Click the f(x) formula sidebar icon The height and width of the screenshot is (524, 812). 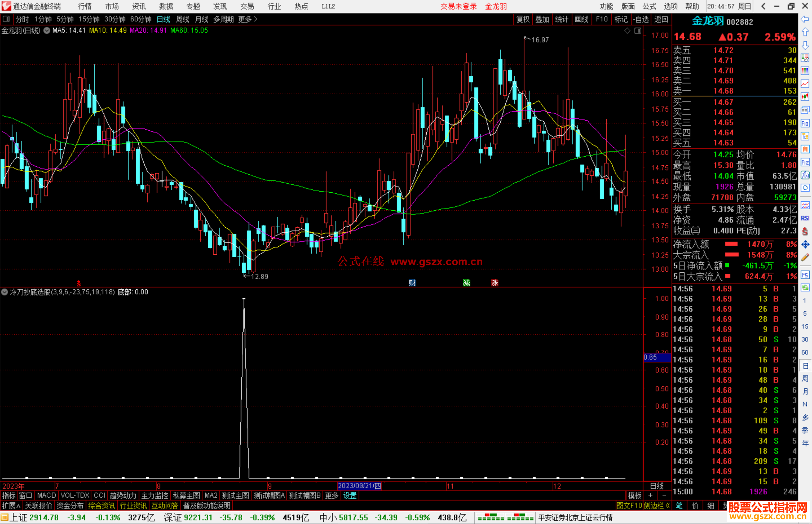[x=805, y=175]
